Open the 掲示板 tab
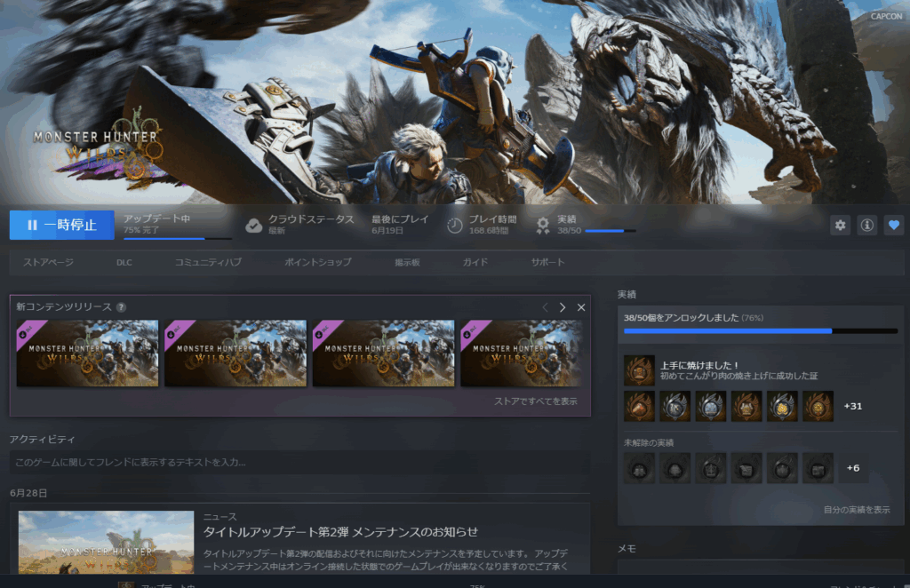This screenshot has height=588, width=910. (x=407, y=262)
